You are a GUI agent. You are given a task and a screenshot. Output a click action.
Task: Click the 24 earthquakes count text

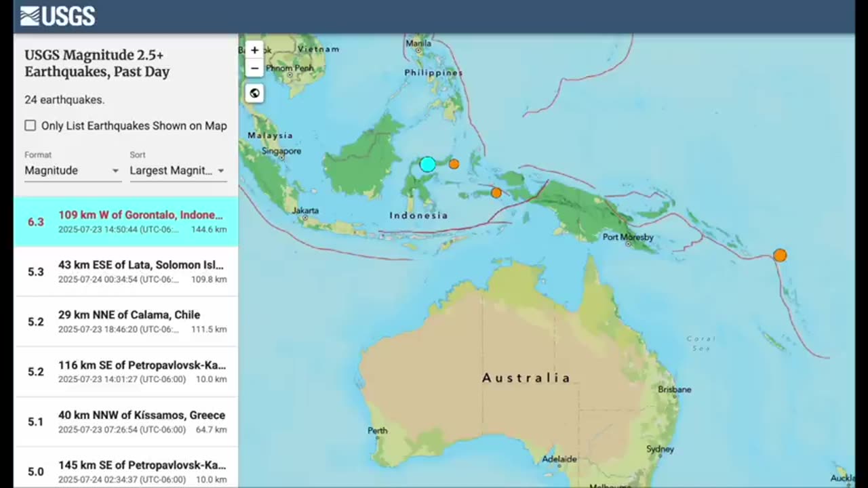(x=64, y=100)
